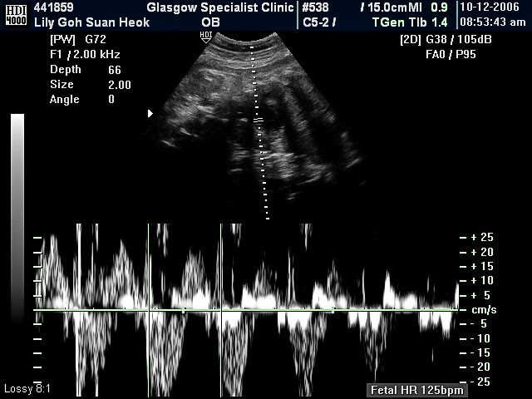Select the Size 2.00 value
532x399 pixels.
[x=119, y=85]
